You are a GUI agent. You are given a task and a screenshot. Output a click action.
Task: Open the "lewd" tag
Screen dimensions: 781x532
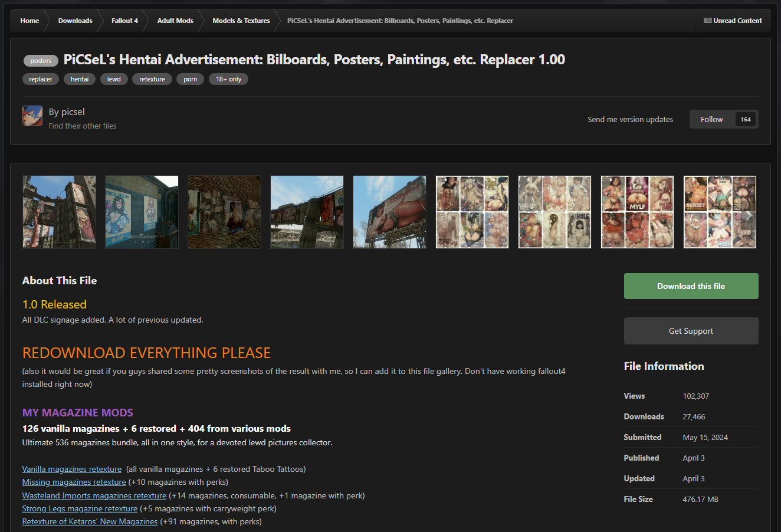coord(114,79)
